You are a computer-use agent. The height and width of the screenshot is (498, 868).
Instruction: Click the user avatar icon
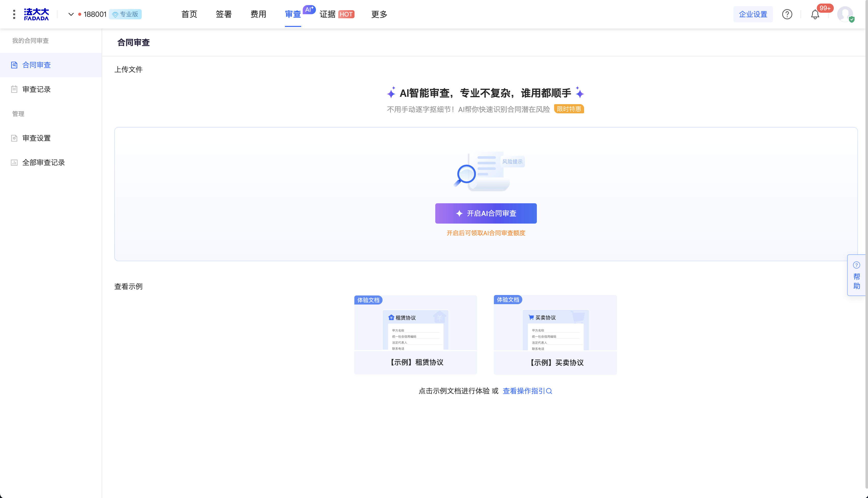coord(845,14)
